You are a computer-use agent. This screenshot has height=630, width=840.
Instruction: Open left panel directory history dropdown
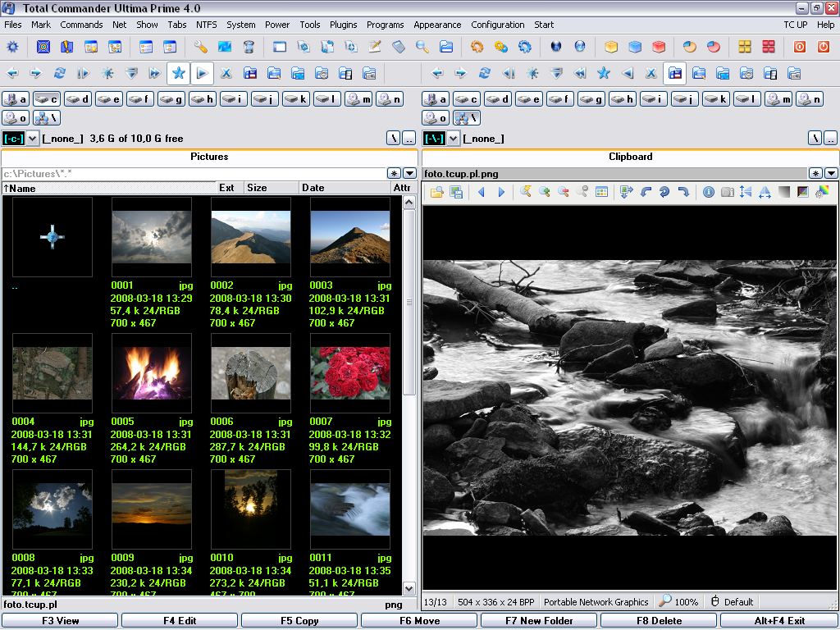[x=409, y=173]
